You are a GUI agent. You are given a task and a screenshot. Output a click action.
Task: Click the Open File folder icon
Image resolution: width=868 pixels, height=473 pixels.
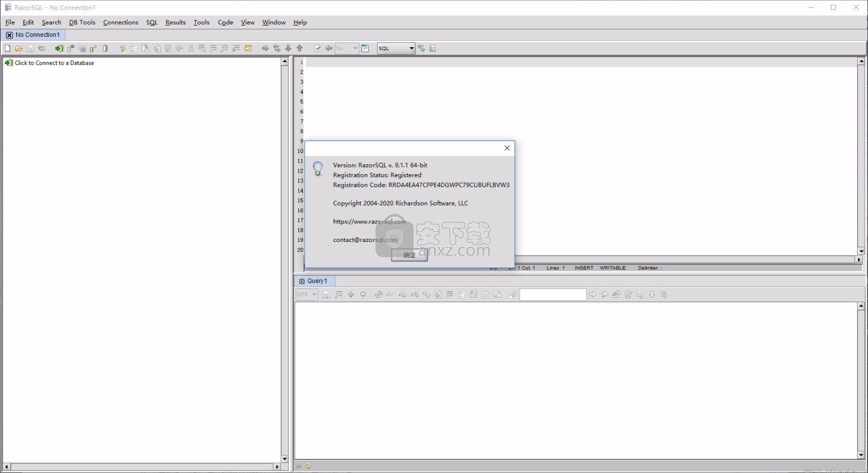[19, 48]
